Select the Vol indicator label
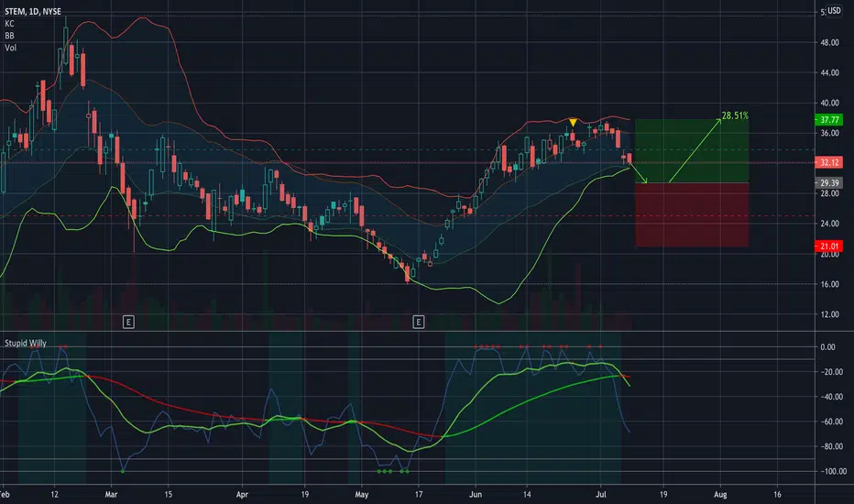Viewport: 854px width, 504px height. [x=10, y=48]
